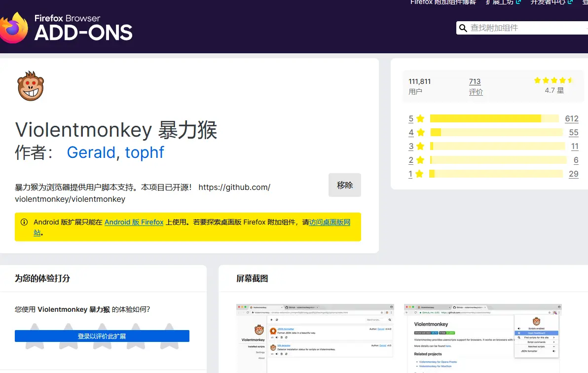Follow the 访问桌面版网站 link
This screenshot has width=588, height=373.
[x=330, y=222]
